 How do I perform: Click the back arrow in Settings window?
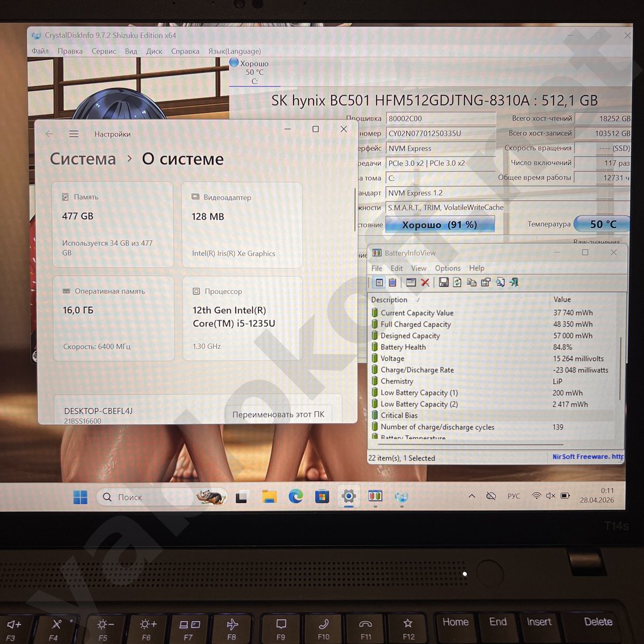tap(49, 134)
